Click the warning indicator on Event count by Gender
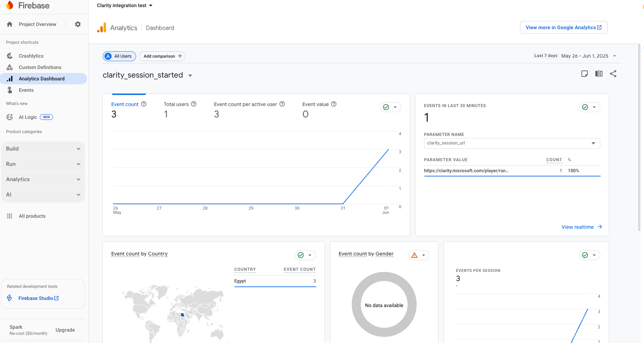This screenshot has width=644, height=343. [x=415, y=255]
